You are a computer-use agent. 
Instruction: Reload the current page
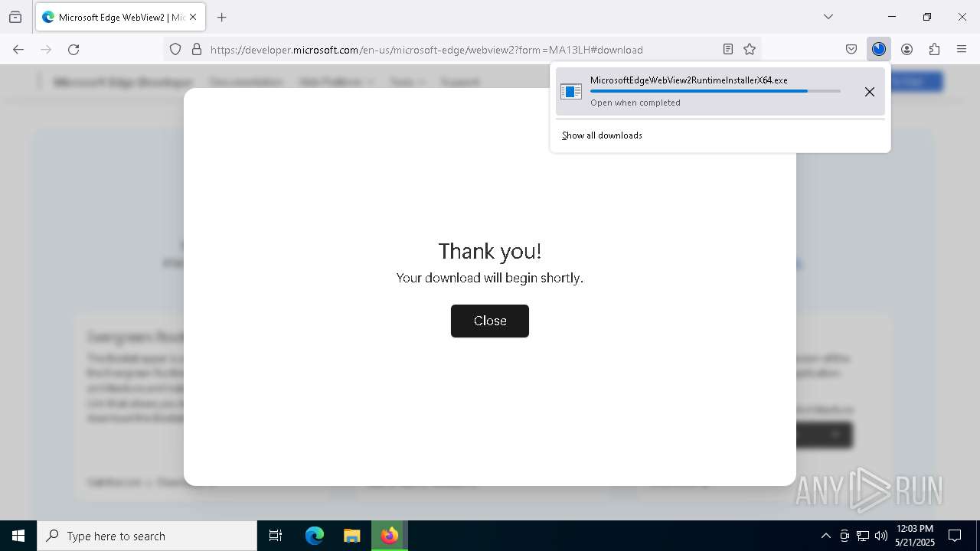click(x=73, y=49)
